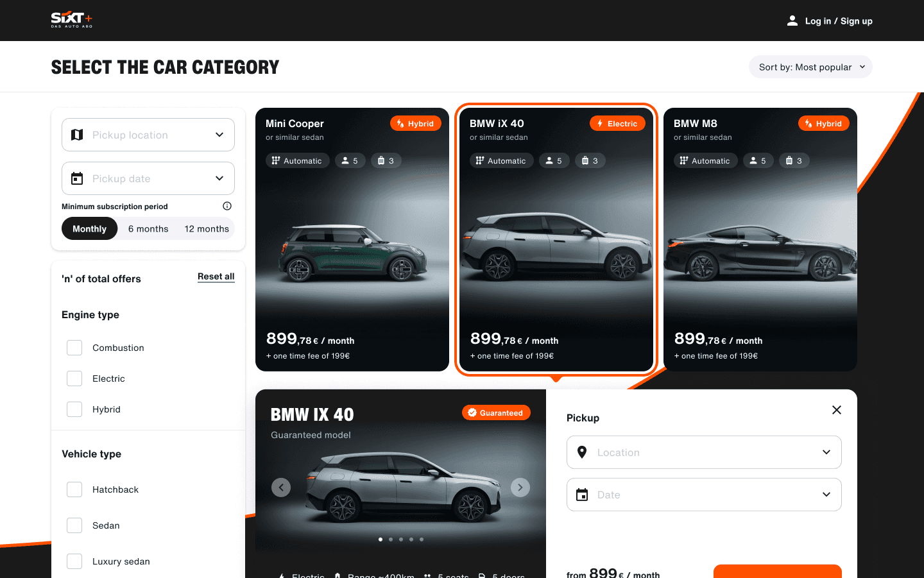
Task: Check the Hatchback vehicle type checkbox
Action: click(74, 489)
